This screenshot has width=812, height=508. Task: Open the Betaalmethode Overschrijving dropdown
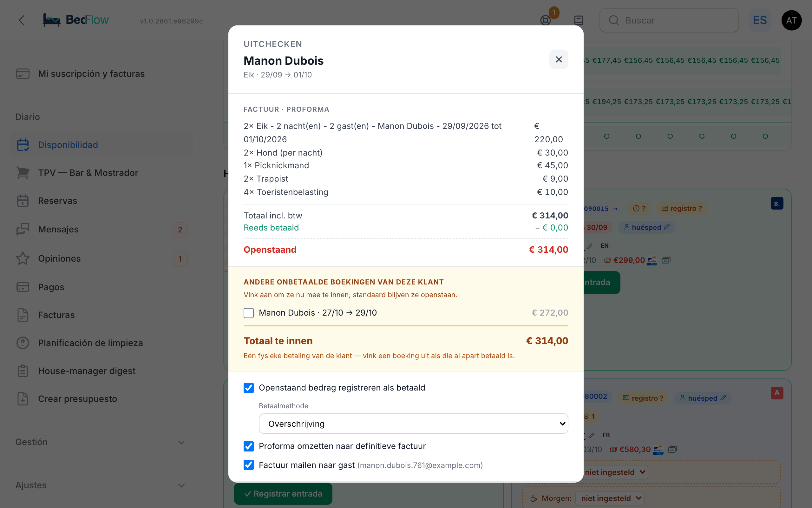point(413,424)
